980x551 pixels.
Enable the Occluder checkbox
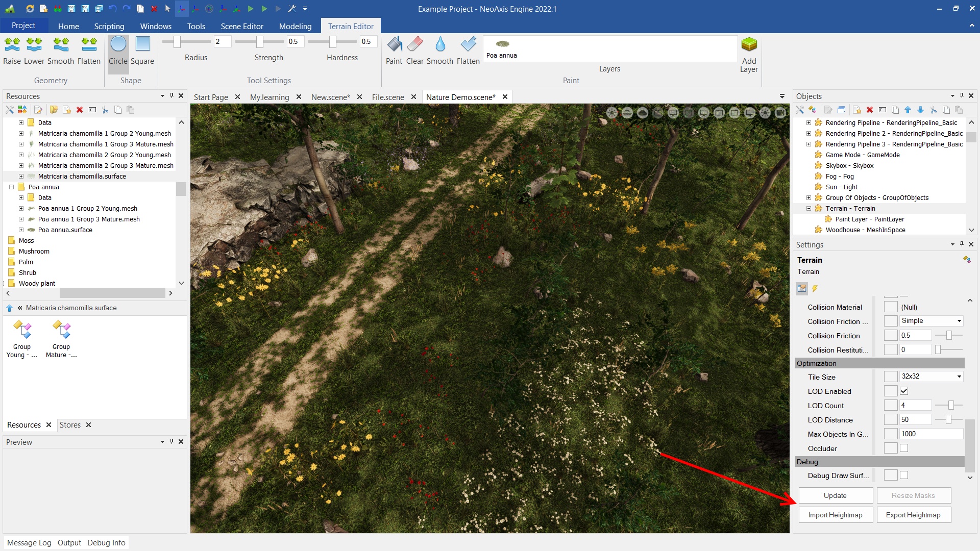coord(904,448)
